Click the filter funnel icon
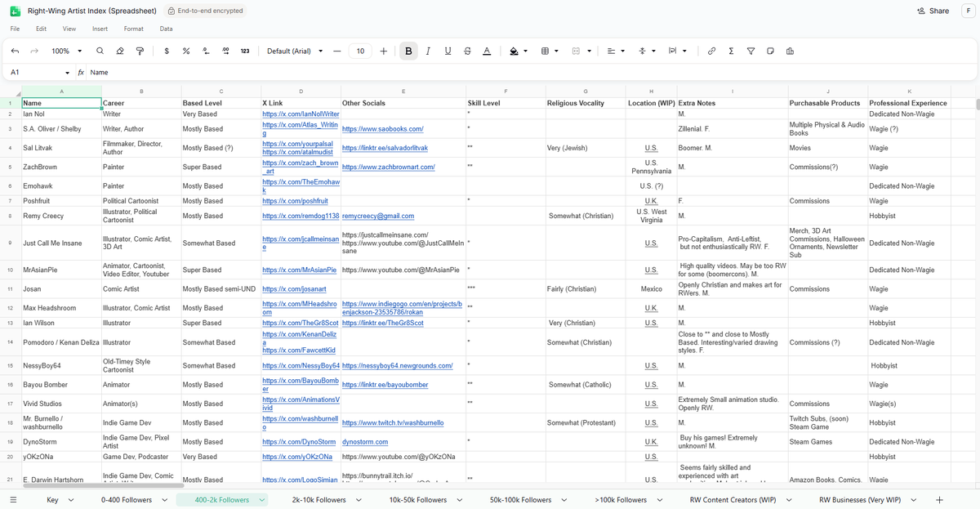 tap(751, 51)
